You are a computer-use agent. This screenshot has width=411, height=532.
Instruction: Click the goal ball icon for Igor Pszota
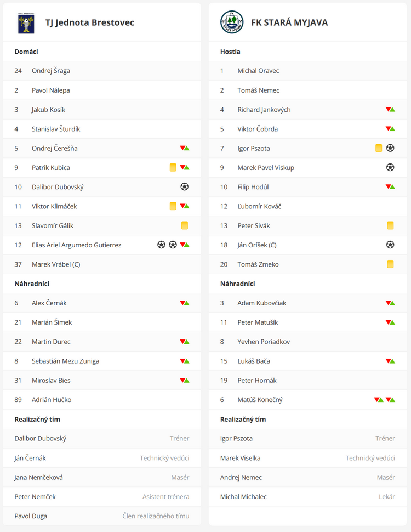[x=390, y=148]
